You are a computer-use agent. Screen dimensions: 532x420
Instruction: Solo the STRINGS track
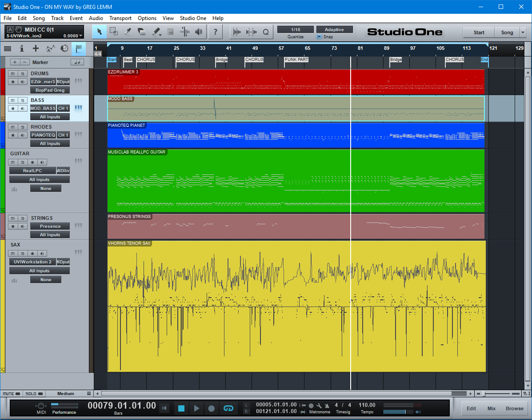coord(22,218)
